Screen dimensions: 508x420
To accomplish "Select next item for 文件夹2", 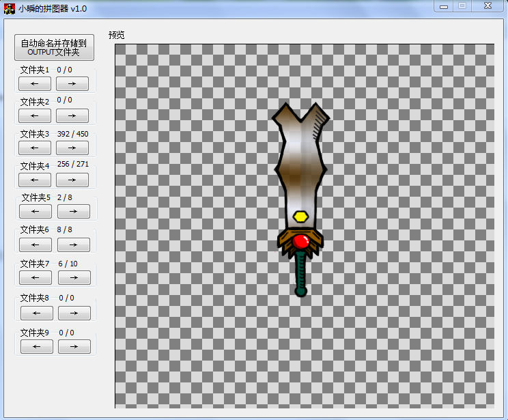I will 72,115.
